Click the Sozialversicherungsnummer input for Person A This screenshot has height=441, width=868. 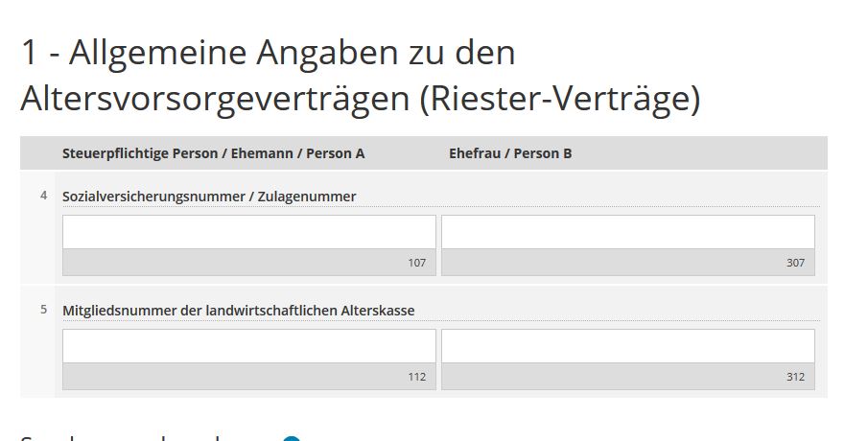(248, 232)
